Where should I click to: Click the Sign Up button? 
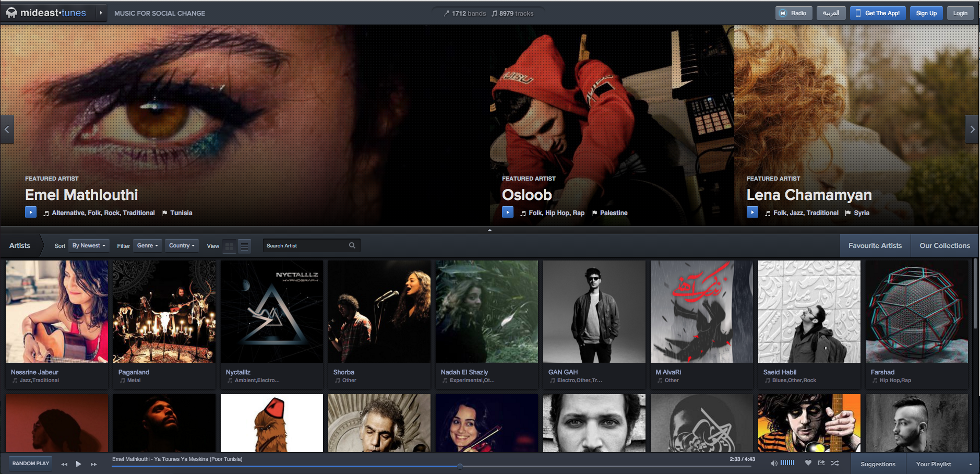(926, 13)
